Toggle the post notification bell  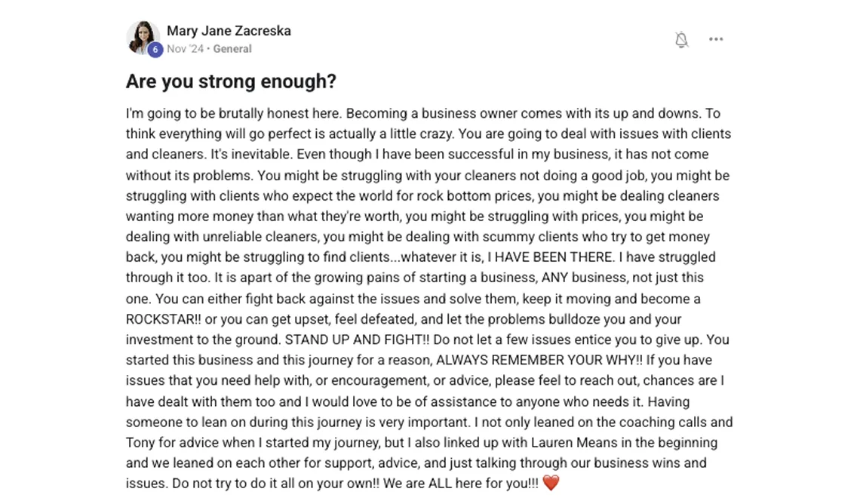point(681,40)
